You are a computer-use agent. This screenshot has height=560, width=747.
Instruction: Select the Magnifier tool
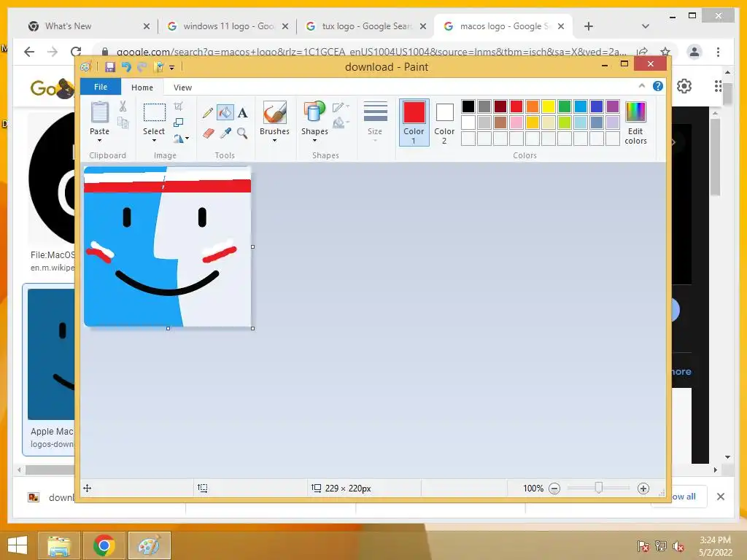coord(242,133)
